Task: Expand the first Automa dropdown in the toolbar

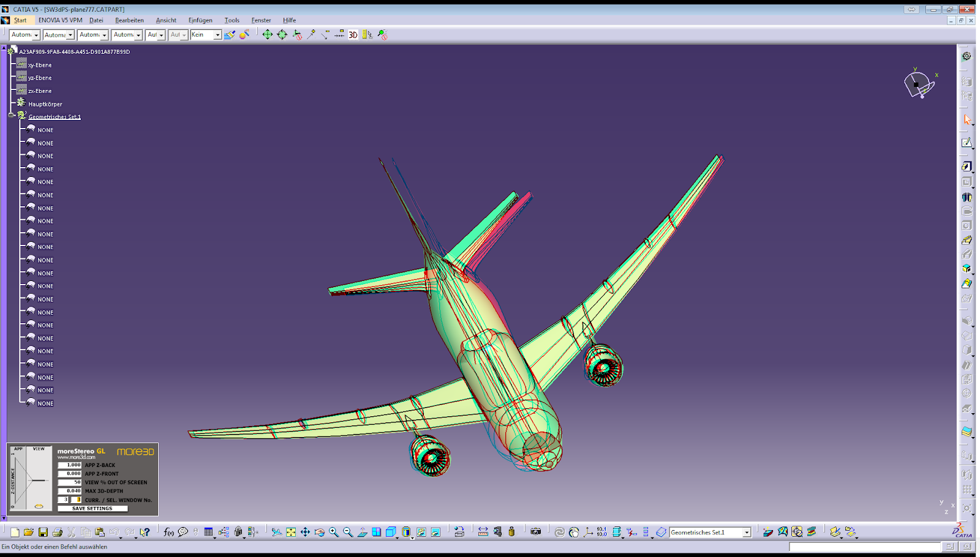Action: click(x=36, y=35)
